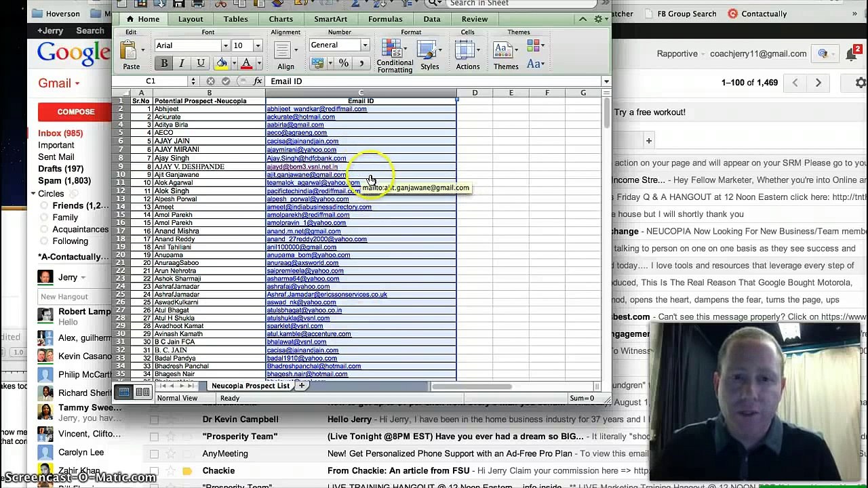Click the fx insert function icon
Image resolution: width=868 pixels, height=488 pixels.
(x=258, y=81)
